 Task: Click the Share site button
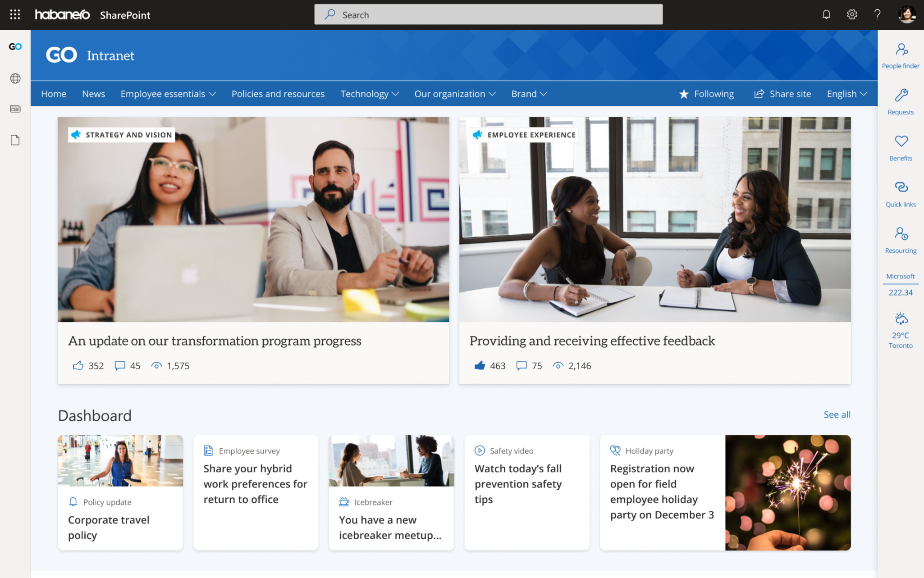coord(782,94)
